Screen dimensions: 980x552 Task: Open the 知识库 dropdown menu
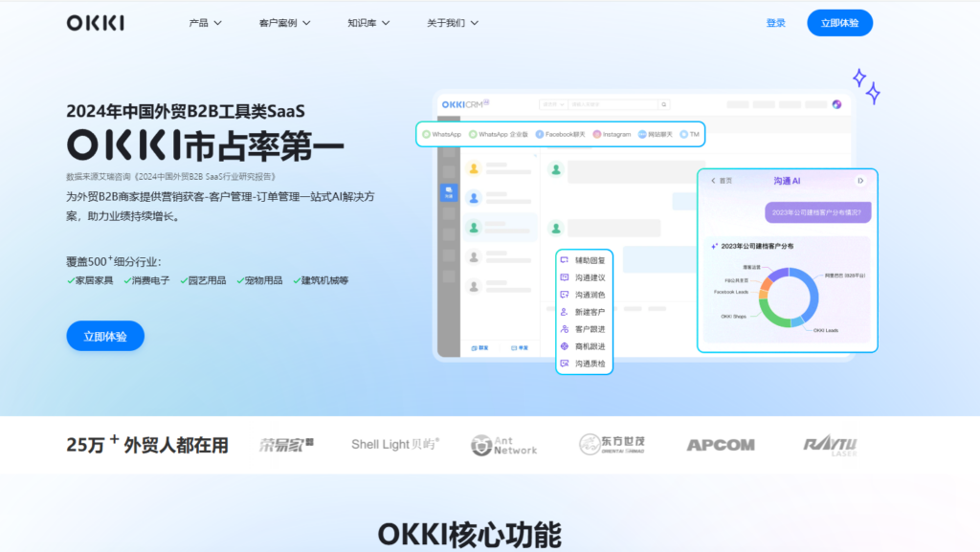(367, 22)
